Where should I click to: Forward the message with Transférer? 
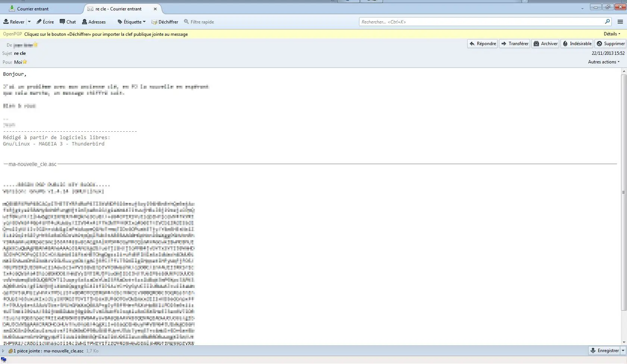tap(515, 44)
